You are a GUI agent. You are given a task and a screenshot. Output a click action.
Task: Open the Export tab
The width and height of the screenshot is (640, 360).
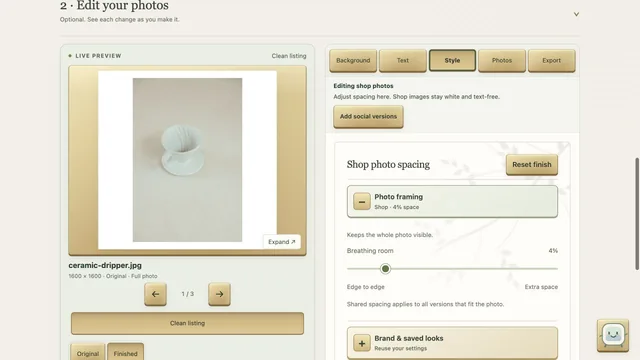551,60
